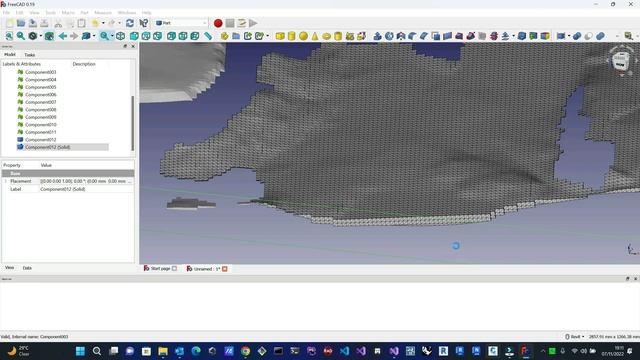
Task: Click the Mirror tool icon
Action: (401, 36)
